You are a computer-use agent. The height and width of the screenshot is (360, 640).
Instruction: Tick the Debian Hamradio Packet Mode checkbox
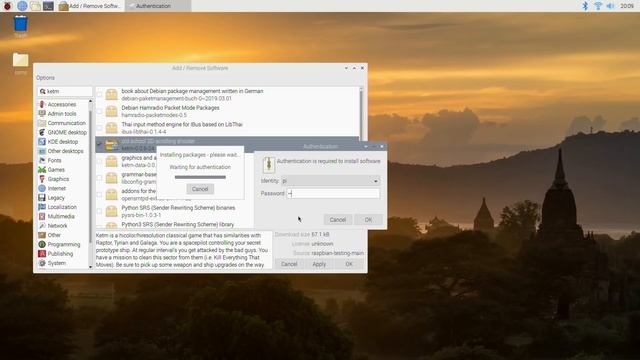tap(99, 111)
